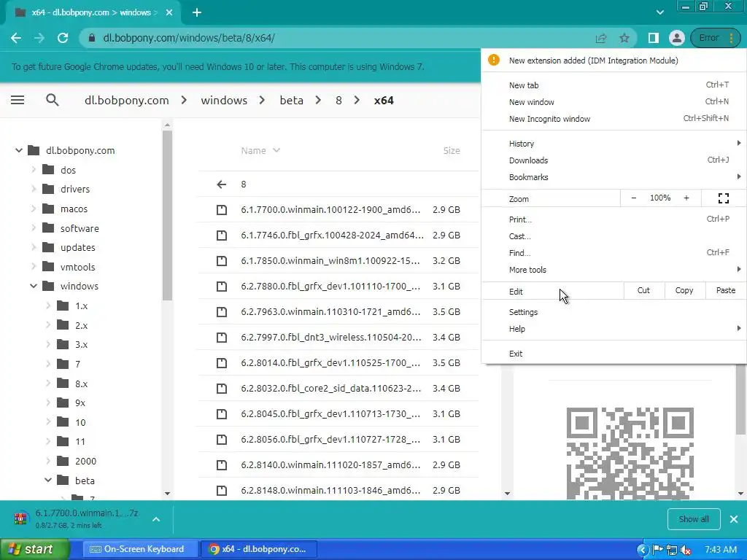
Task: Open Help submenu in Chrome menu
Action: (614, 329)
